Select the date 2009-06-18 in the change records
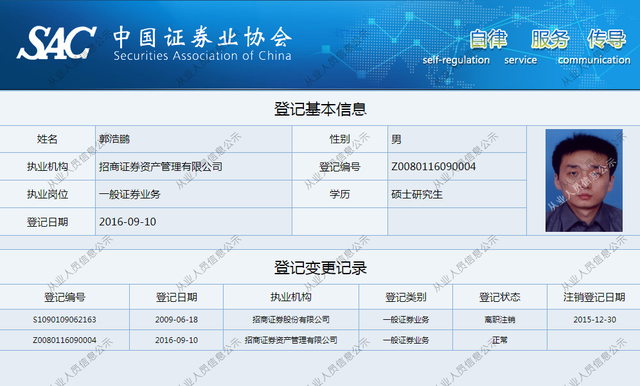Viewport: 640px width, 386px height. 176,319
